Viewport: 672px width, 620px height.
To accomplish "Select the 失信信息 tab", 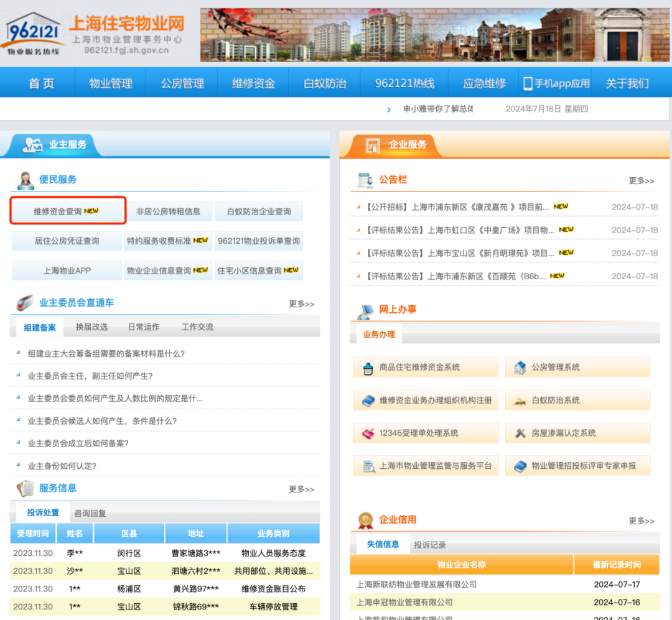I will [x=383, y=544].
